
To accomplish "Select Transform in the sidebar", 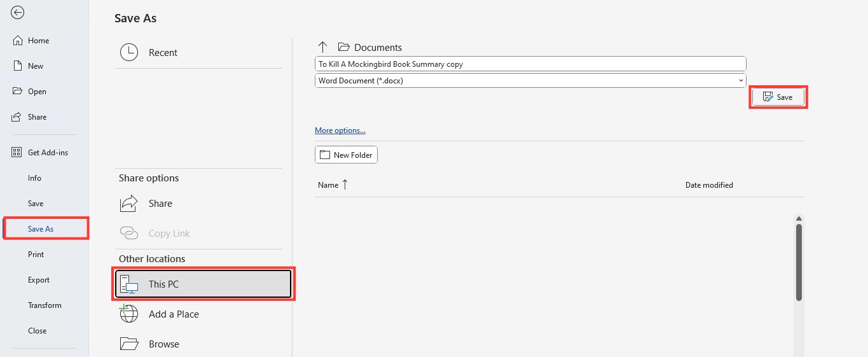I will pos(45,305).
